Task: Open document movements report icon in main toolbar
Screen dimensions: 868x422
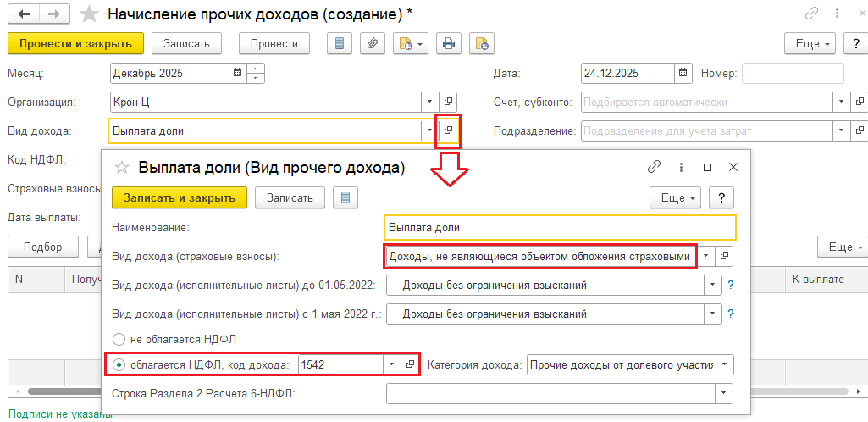Action: 340,43
